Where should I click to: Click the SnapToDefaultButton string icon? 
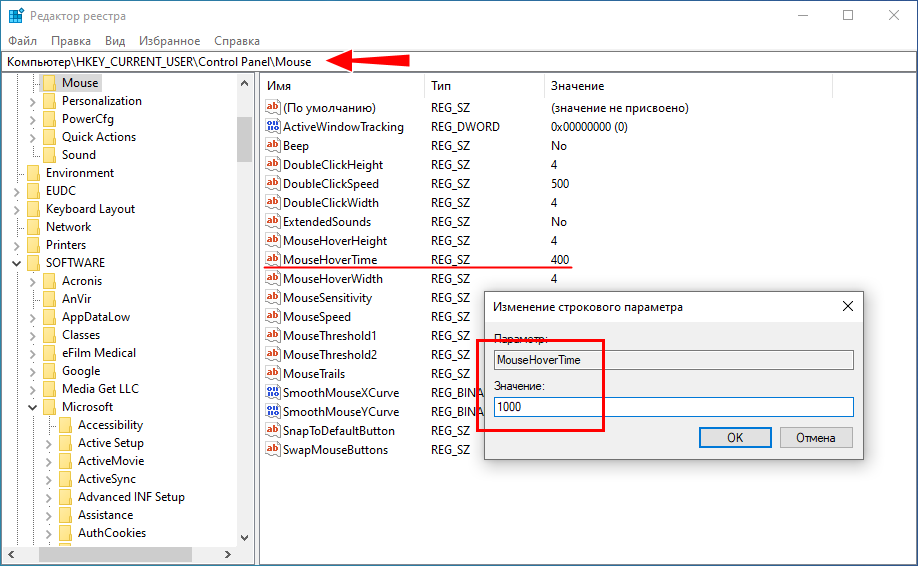(272, 430)
